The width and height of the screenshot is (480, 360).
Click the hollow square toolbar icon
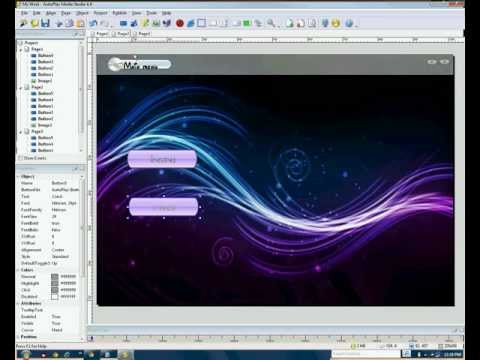point(202,23)
